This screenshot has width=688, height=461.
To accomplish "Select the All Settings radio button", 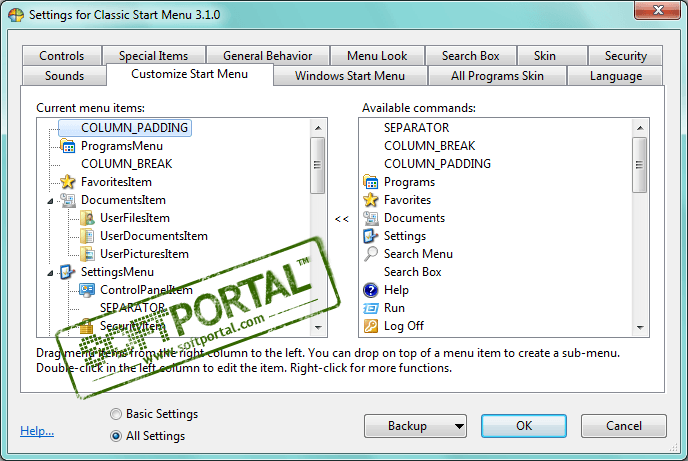I will [x=116, y=436].
